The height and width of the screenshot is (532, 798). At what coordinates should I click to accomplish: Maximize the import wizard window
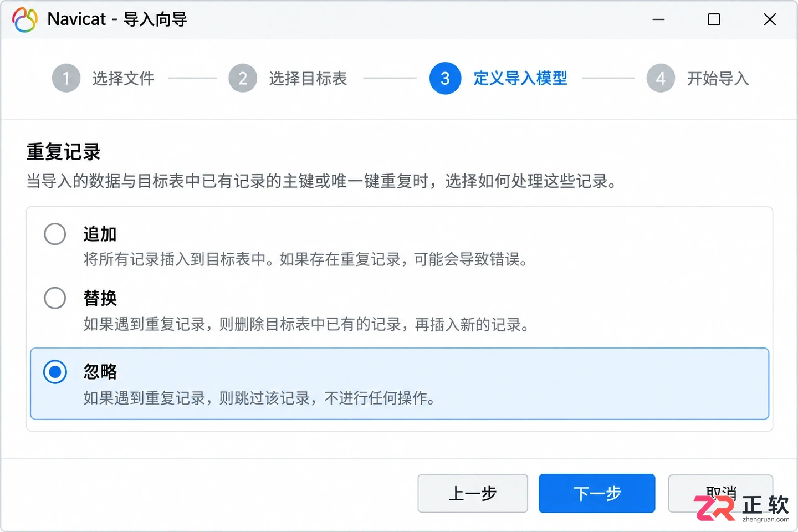[x=714, y=19]
